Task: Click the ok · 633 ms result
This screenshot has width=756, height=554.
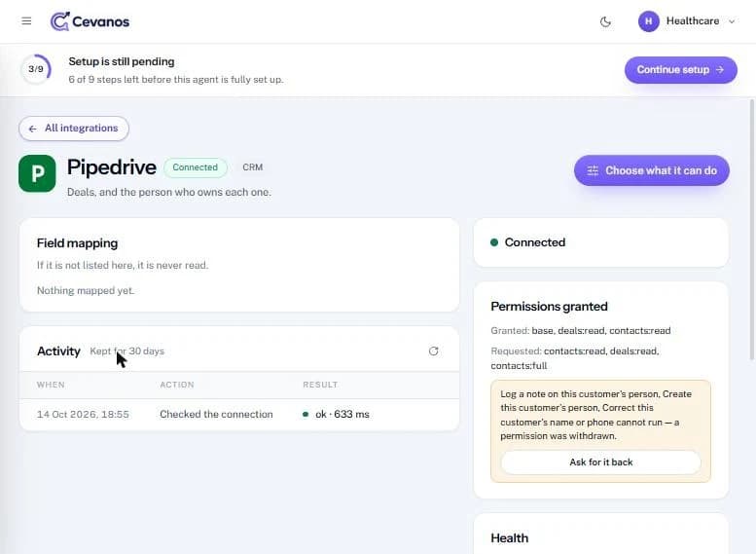Action: (x=342, y=414)
